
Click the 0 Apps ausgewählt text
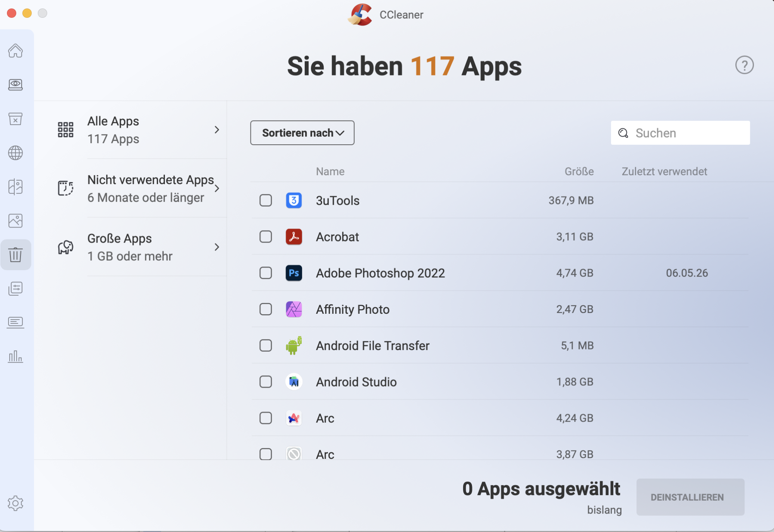click(541, 489)
